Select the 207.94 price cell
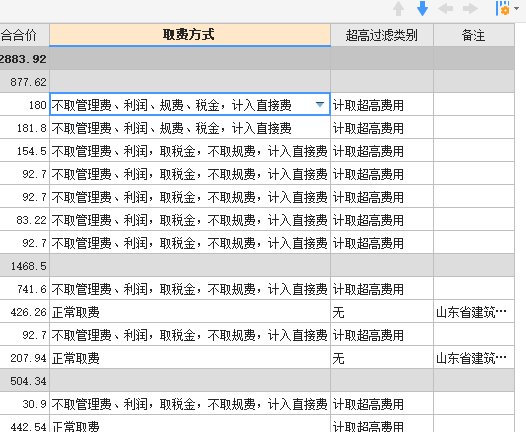526x432 pixels. (24, 358)
